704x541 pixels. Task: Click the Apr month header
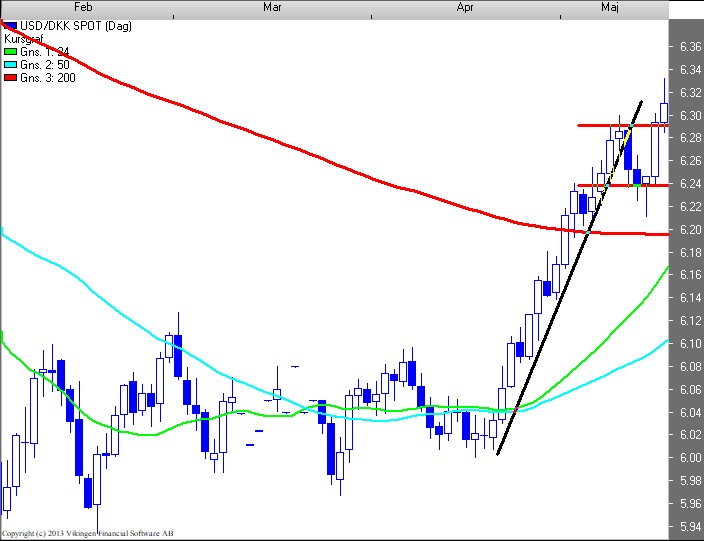[465, 7]
